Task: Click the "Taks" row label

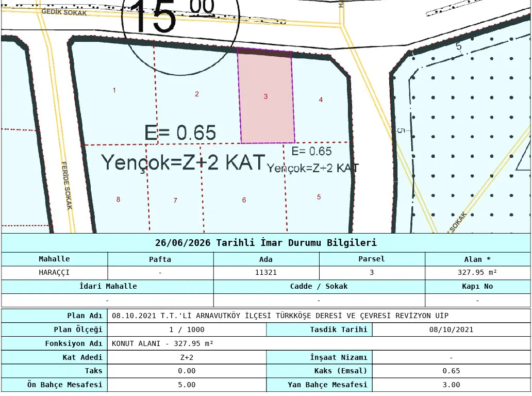Action: pos(94,371)
